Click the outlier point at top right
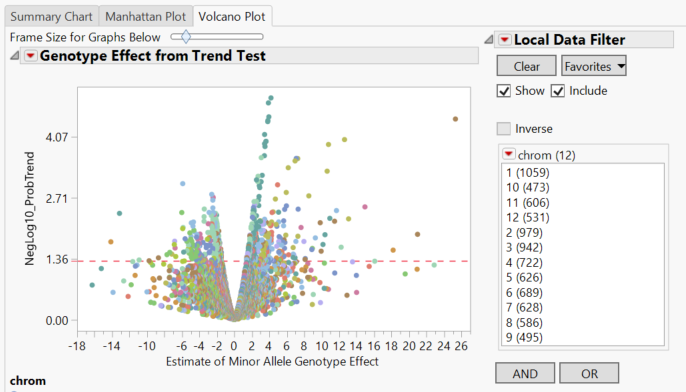Screen dimensions: 686x392 coord(455,119)
